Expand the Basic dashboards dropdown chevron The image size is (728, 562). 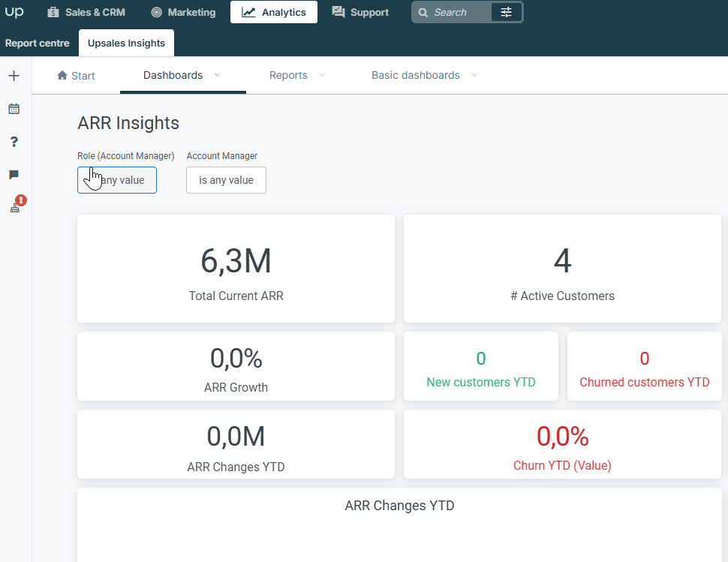(474, 75)
